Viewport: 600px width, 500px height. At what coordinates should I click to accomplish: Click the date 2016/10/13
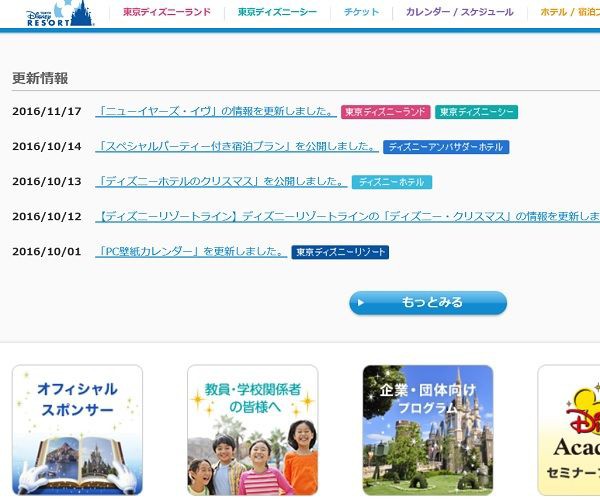click(x=47, y=181)
